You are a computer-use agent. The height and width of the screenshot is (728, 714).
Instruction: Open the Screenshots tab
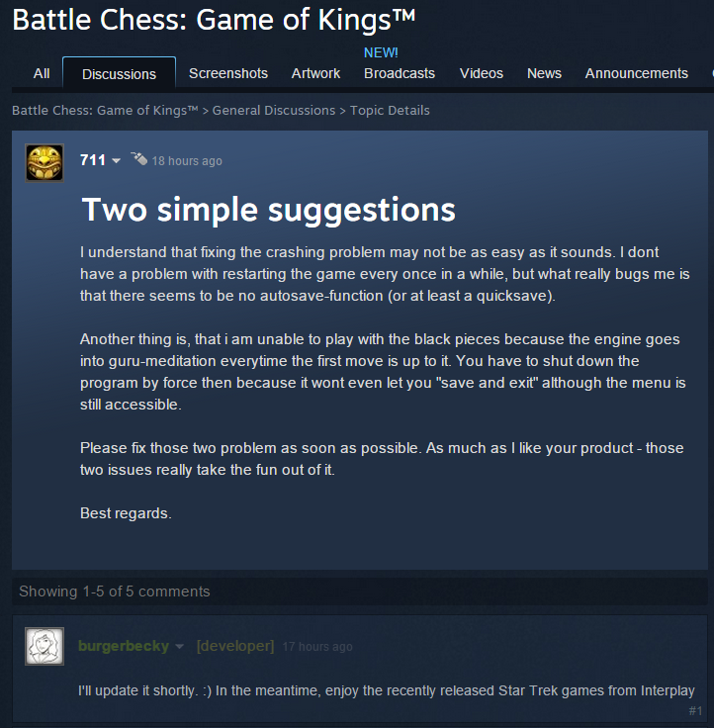(x=228, y=73)
